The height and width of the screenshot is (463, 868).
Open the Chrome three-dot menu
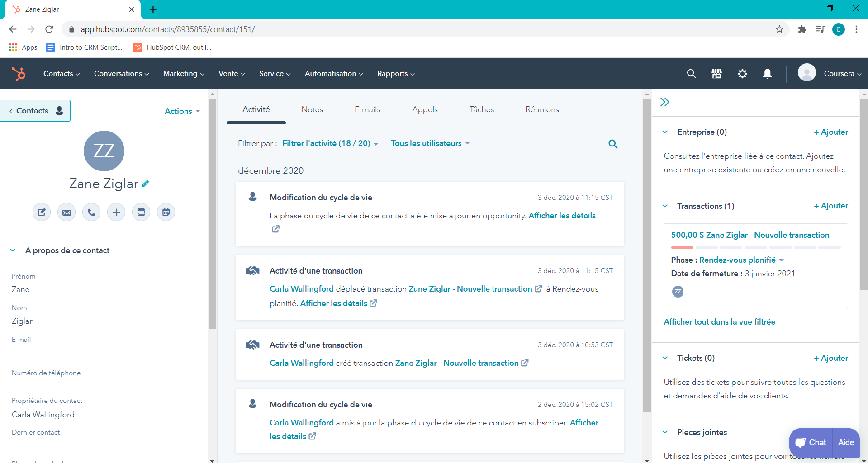(856, 29)
